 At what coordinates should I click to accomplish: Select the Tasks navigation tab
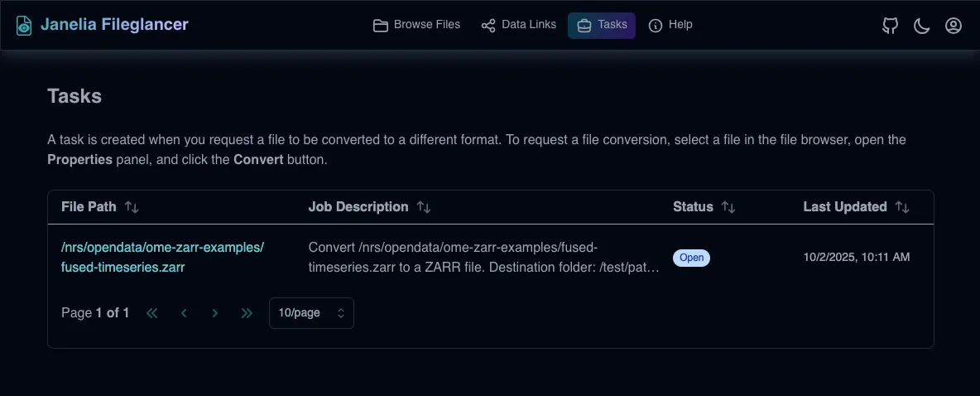pyautogui.click(x=602, y=25)
